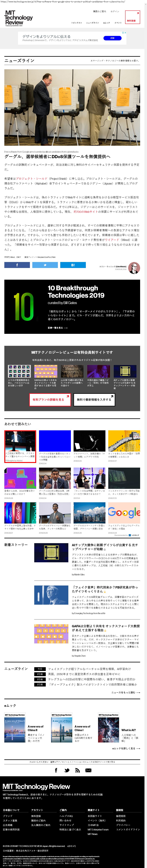Open the ヘルプ/FAQ footer link

[x=66, y=816]
